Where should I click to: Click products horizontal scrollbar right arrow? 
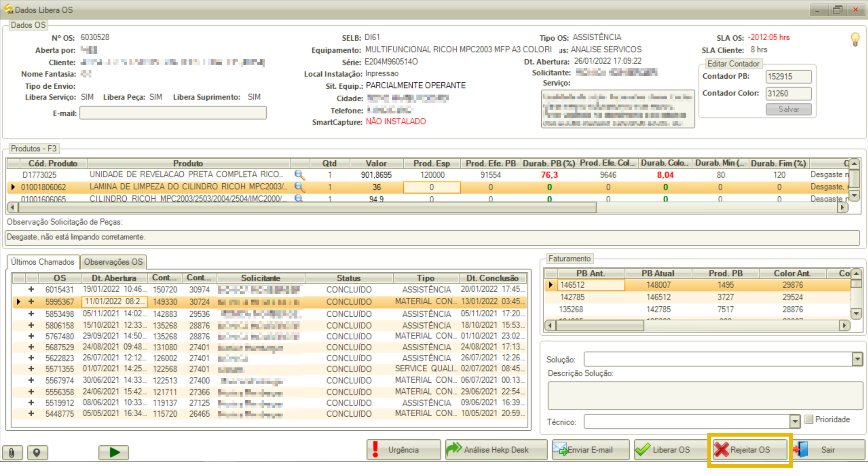tap(842, 207)
